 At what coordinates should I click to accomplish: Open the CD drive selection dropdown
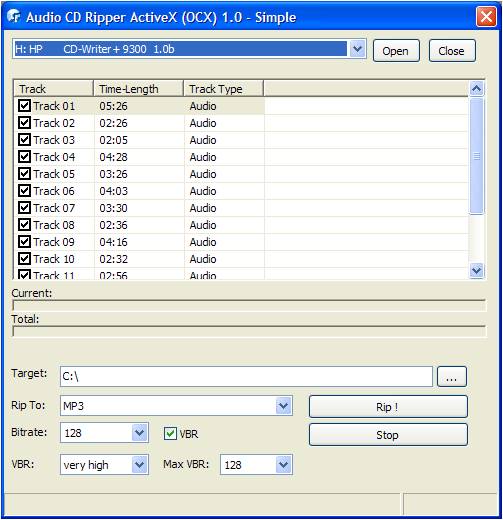pyautogui.click(x=357, y=49)
